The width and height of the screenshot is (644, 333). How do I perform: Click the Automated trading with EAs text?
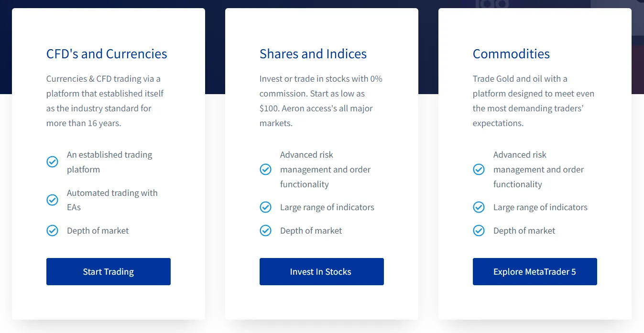pyautogui.click(x=112, y=200)
